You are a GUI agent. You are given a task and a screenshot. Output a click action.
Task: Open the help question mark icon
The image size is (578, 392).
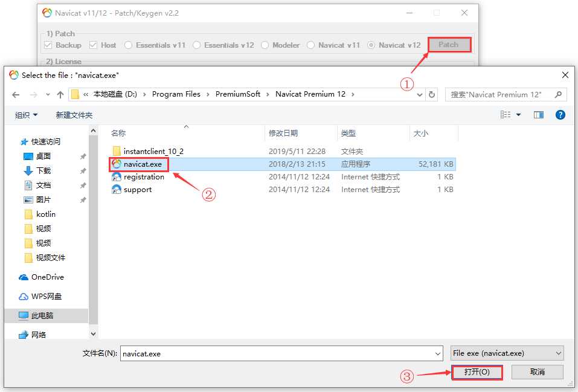click(x=560, y=115)
